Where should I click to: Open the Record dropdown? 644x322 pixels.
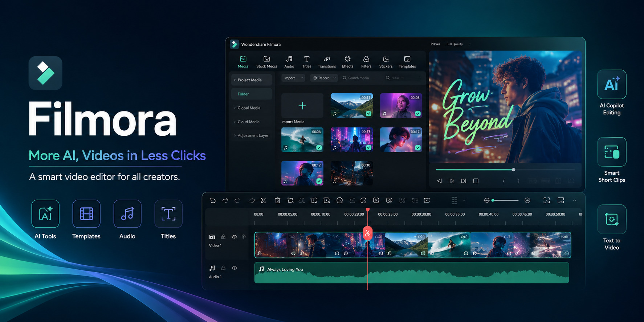coord(324,78)
